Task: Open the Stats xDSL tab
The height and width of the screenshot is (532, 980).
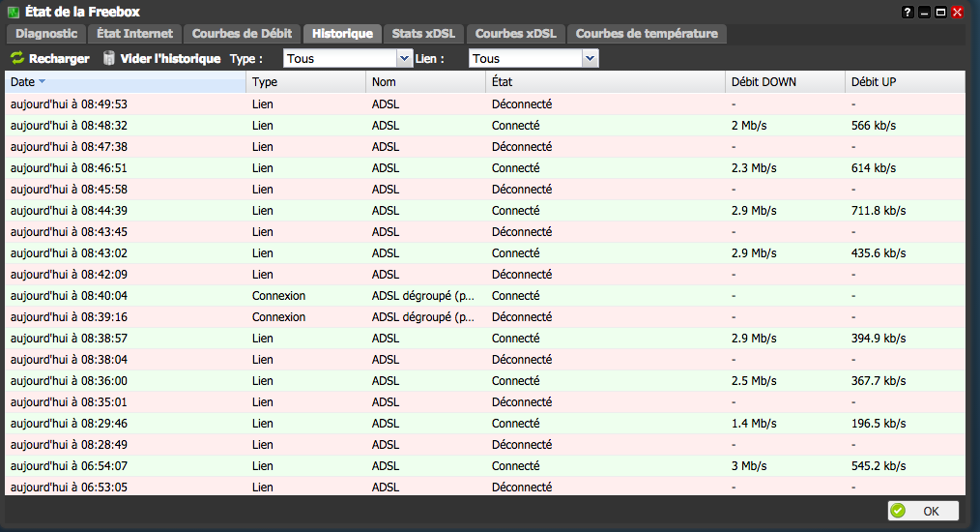Action: click(423, 34)
